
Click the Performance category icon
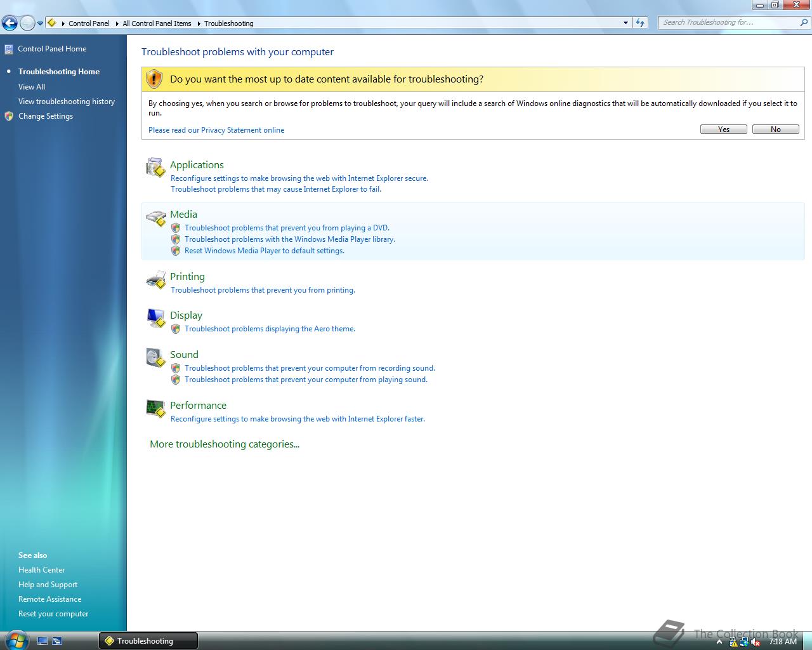point(156,409)
